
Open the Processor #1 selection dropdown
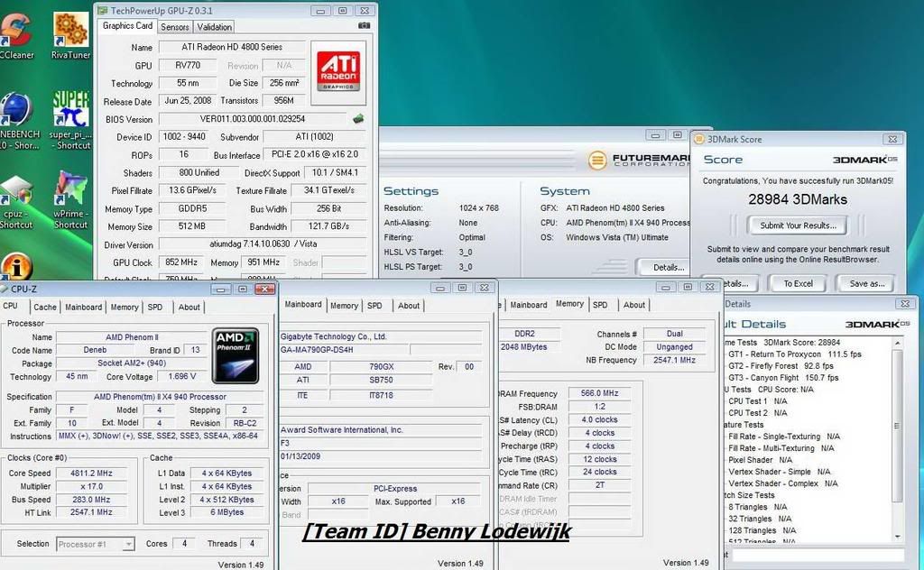pyautogui.click(x=96, y=544)
